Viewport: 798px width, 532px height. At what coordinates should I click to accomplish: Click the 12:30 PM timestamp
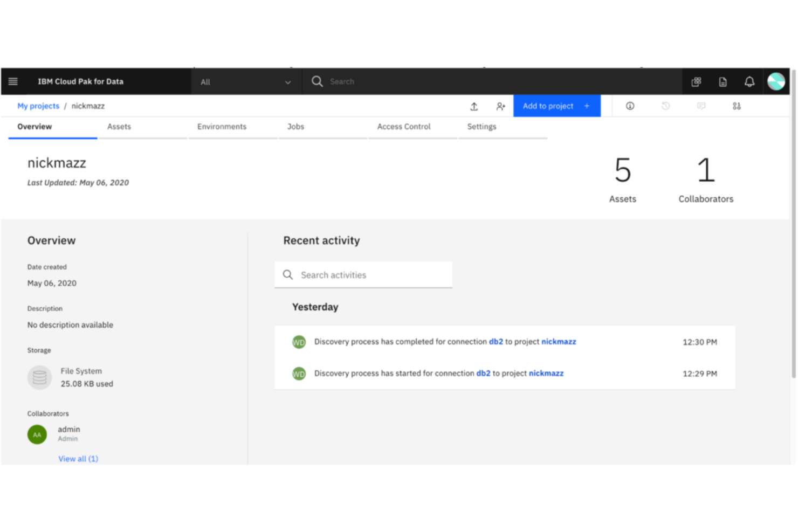pyautogui.click(x=700, y=342)
